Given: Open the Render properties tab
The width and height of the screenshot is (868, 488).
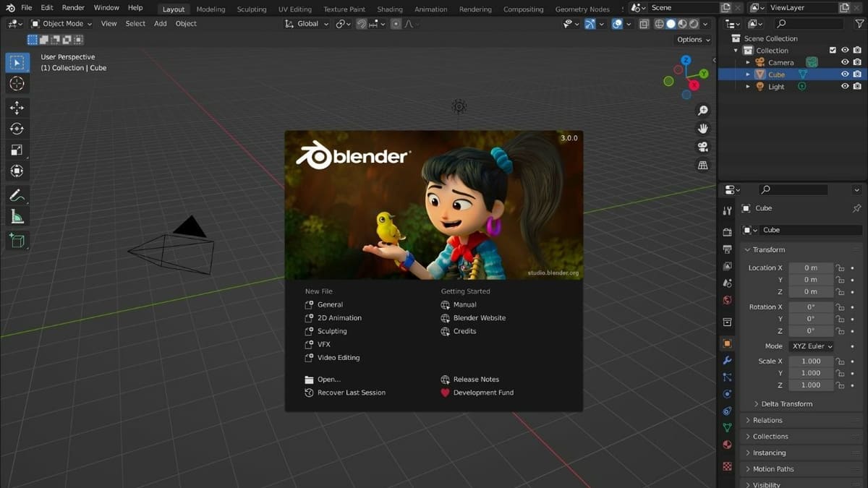Looking at the screenshot, I should tap(727, 232).
